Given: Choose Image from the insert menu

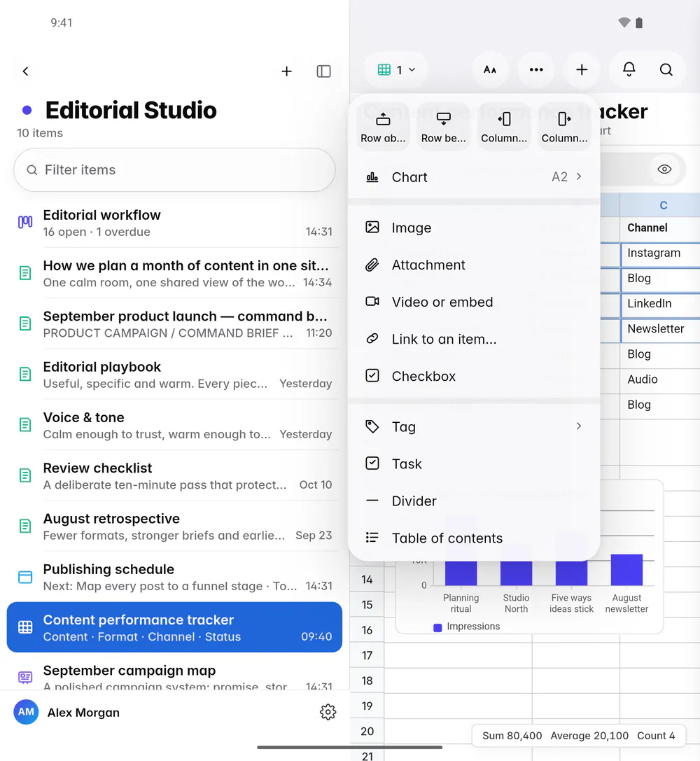Looking at the screenshot, I should [474, 228].
